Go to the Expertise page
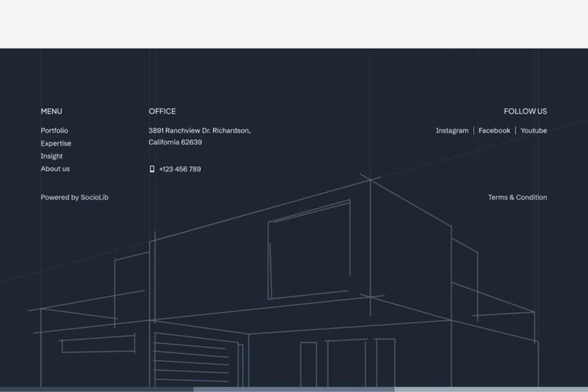 click(x=56, y=143)
